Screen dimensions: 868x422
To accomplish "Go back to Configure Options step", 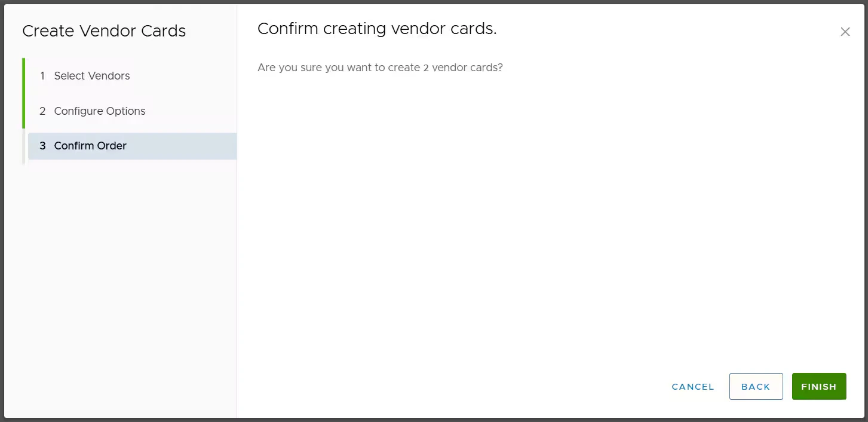I will (99, 111).
